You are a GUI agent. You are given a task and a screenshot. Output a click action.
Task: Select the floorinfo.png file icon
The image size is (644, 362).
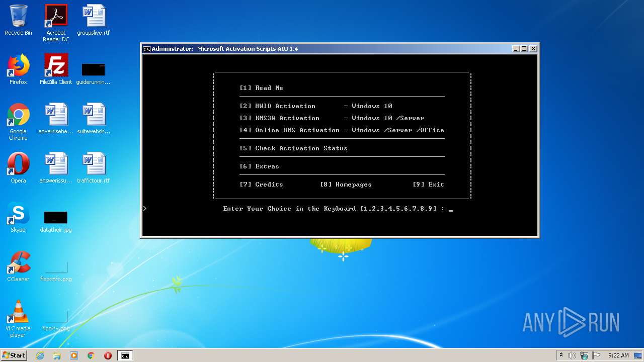pos(56,266)
